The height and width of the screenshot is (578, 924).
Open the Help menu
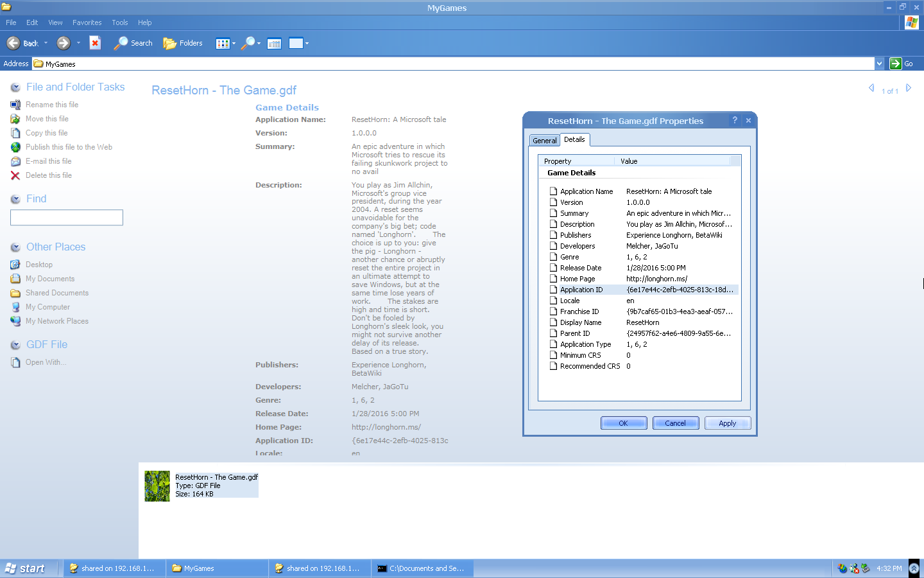pos(145,22)
